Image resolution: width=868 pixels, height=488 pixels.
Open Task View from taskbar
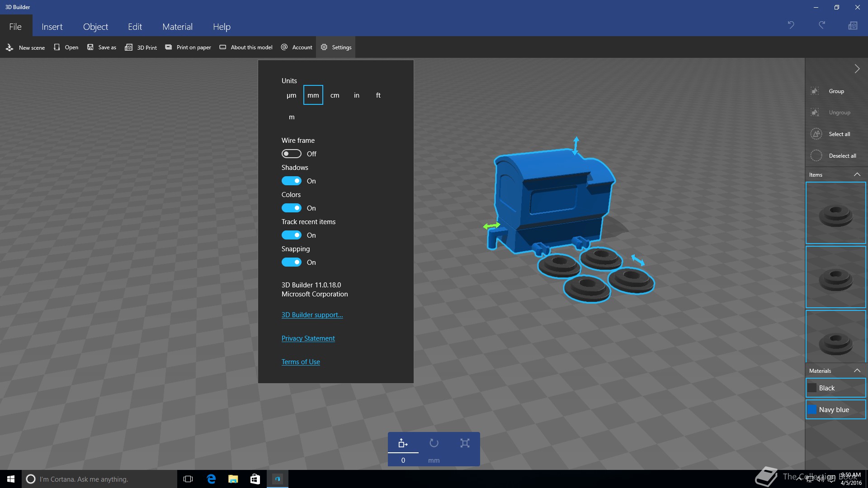188,479
